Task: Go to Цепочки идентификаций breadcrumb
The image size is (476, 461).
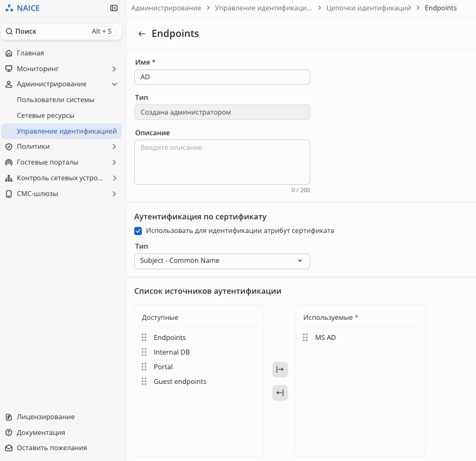Action: (368, 8)
